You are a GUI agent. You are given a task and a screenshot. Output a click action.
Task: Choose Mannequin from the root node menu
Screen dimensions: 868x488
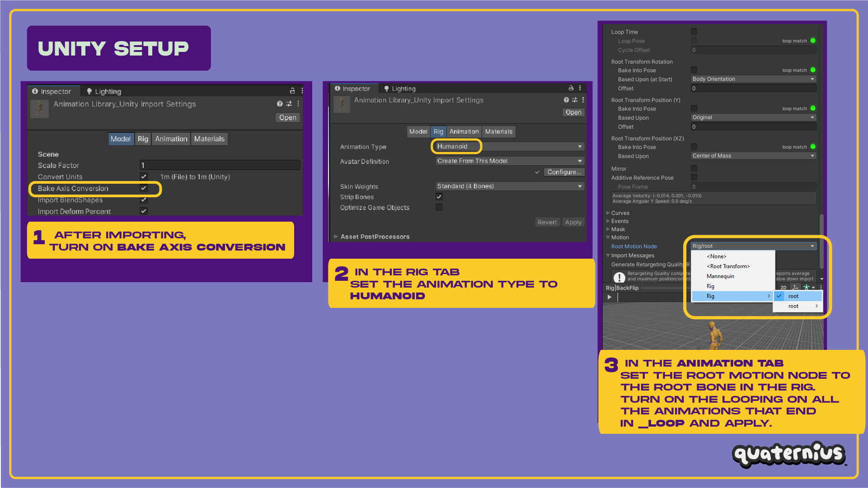(720, 276)
